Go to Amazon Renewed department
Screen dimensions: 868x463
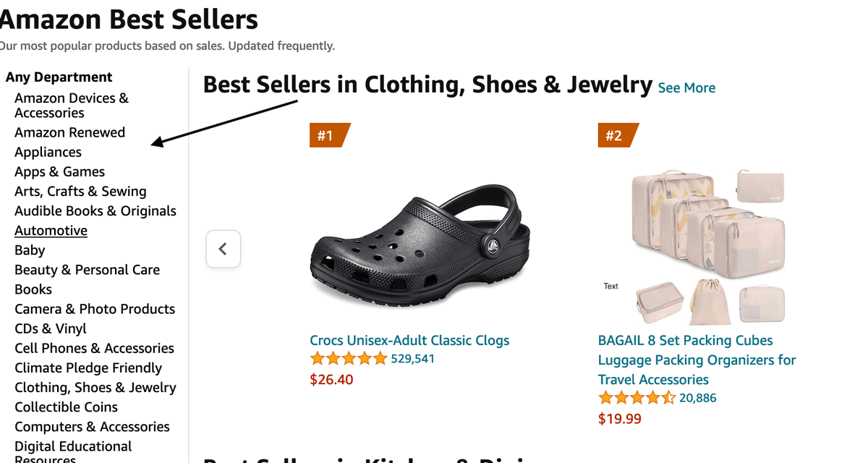69,132
